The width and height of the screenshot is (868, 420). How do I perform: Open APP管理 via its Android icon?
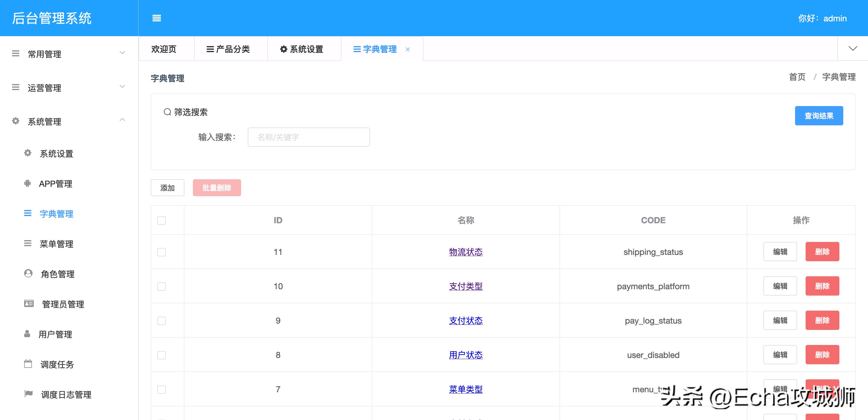27,183
